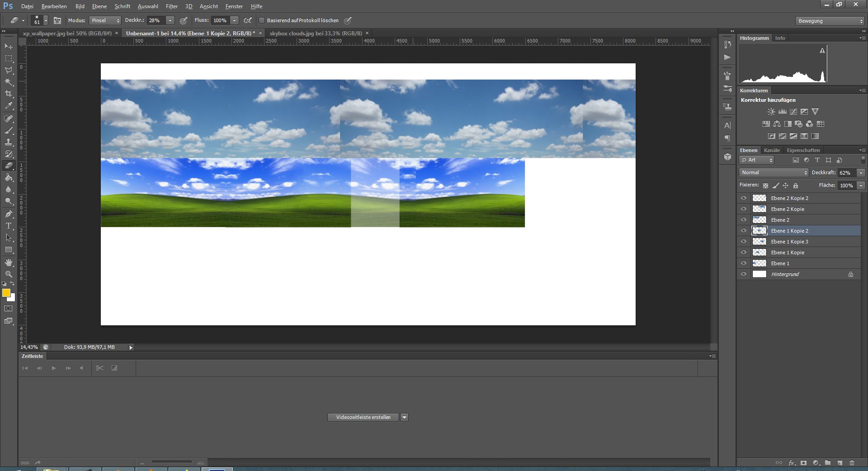This screenshot has height=471, width=868.
Task: Select the Crop tool
Action: [x=9, y=94]
